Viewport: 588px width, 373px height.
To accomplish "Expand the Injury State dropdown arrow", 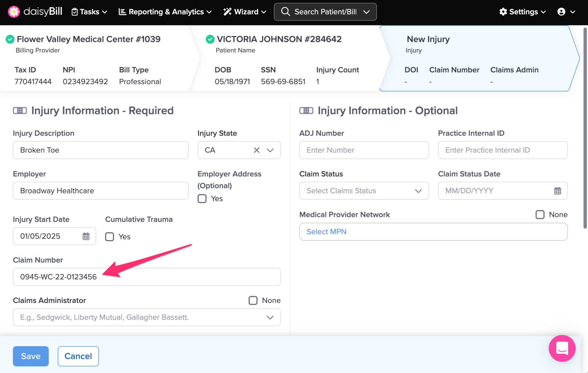I will pos(270,150).
